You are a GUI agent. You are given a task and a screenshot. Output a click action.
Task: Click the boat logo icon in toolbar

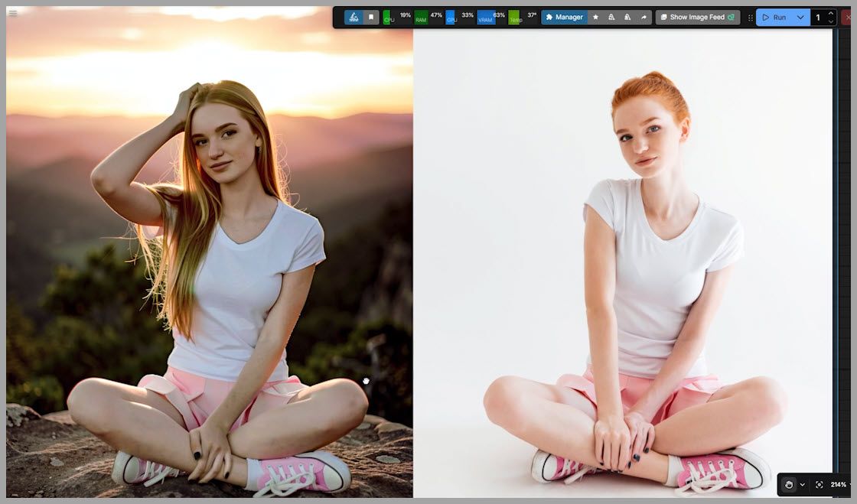354,17
